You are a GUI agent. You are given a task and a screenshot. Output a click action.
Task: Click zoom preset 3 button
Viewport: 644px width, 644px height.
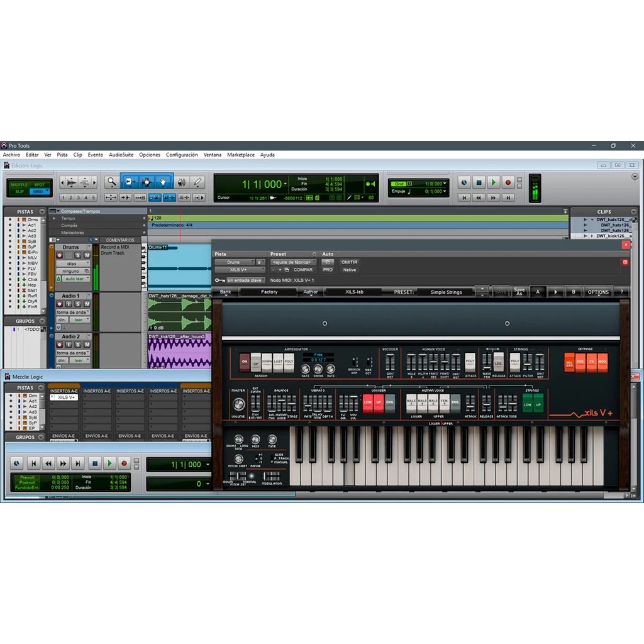point(78,197)
